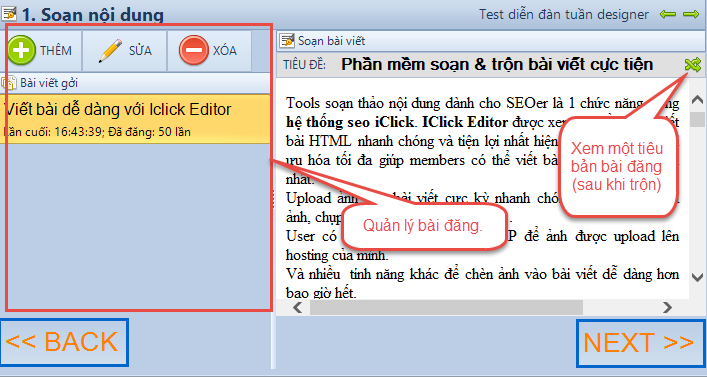Click the green shuffle preview icon
Viewport: 707px width, 377px height.
[693, 65]
